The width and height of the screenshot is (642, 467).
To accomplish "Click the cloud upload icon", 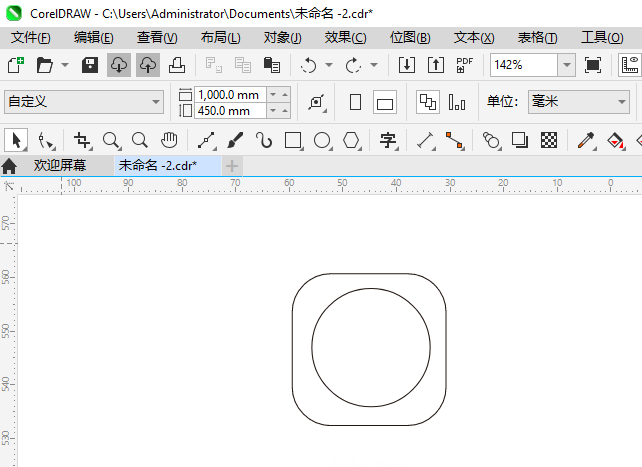I will click(148, 65).
